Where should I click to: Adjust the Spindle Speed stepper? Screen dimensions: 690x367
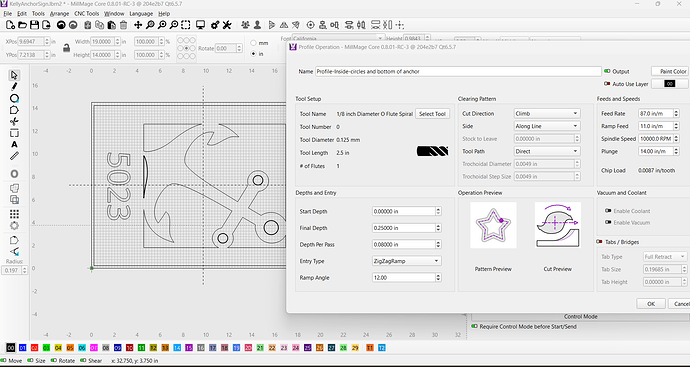coord(676,139)
